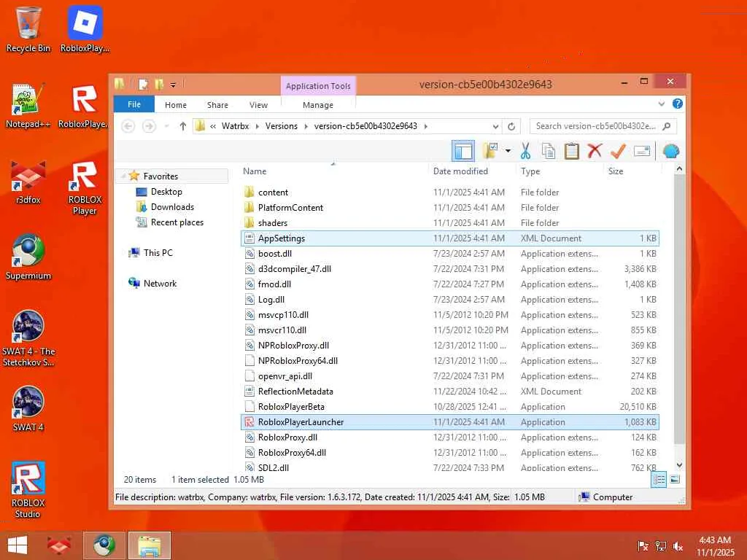
Task: Open the recent locations dropdown arrow
Action: (166, 126)
